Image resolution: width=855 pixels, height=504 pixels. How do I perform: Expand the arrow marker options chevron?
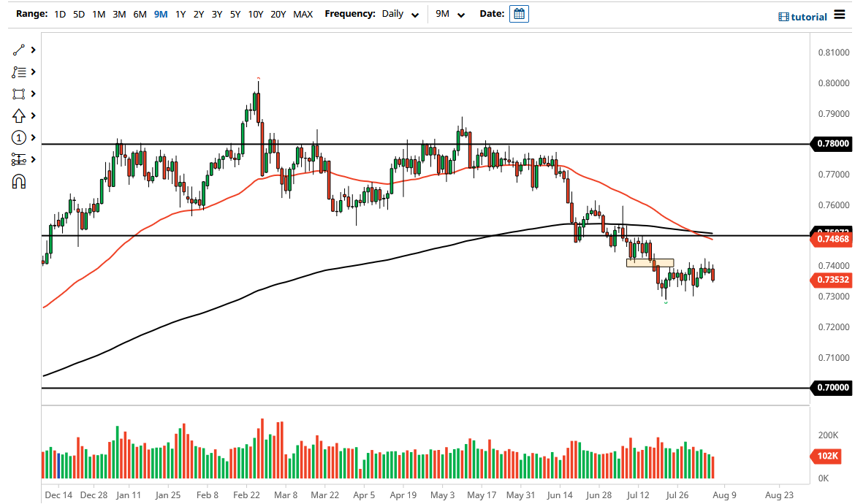[x=34, y=115]
